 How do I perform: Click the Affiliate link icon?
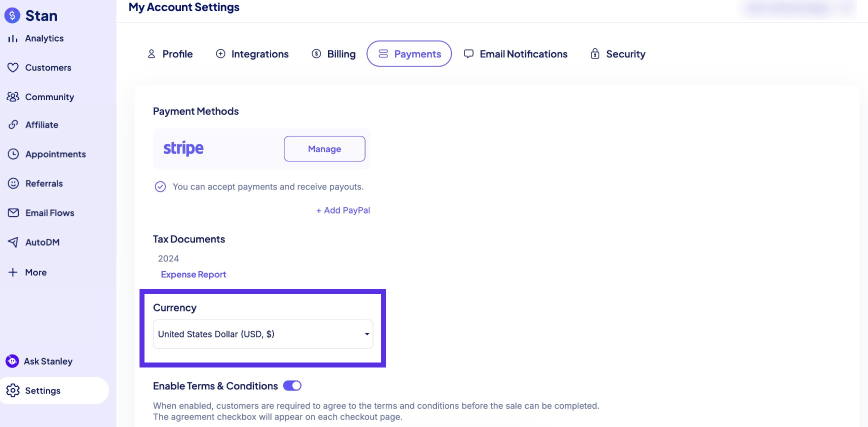pyautogui.click(x=13, y=124)
